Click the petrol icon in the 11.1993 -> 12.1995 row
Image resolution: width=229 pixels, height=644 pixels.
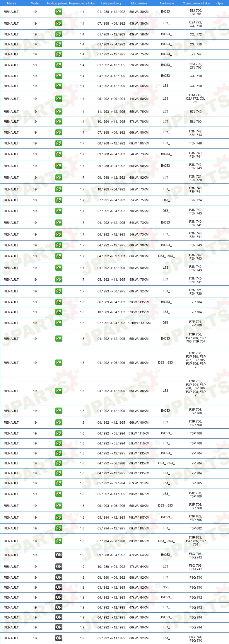pyautogui.click(x=59, y=112)
